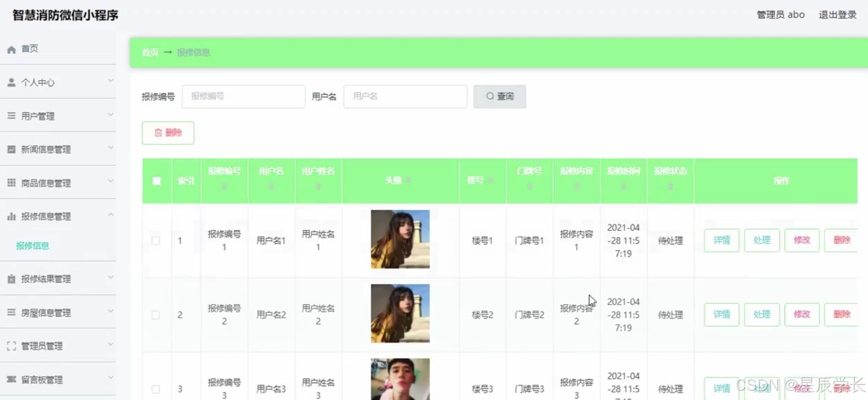The width and height of the screenshot is (868, 400).
Task: Click sort arrows in 用户名 column header
Action: click(272, 186)
